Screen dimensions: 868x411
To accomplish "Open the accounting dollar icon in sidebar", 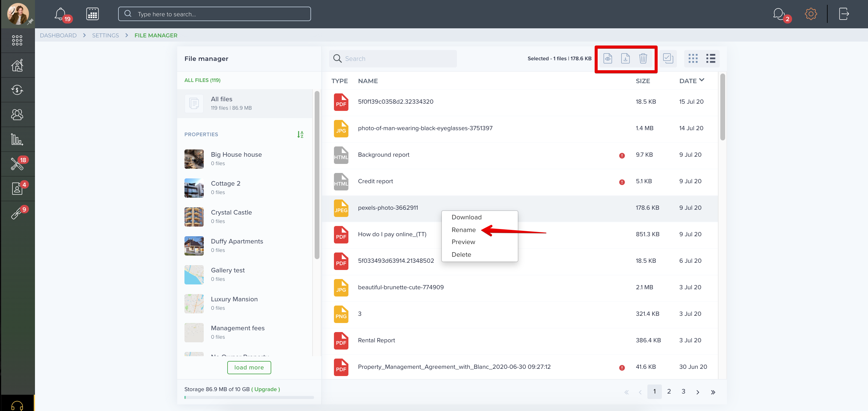I will [17, 90].
